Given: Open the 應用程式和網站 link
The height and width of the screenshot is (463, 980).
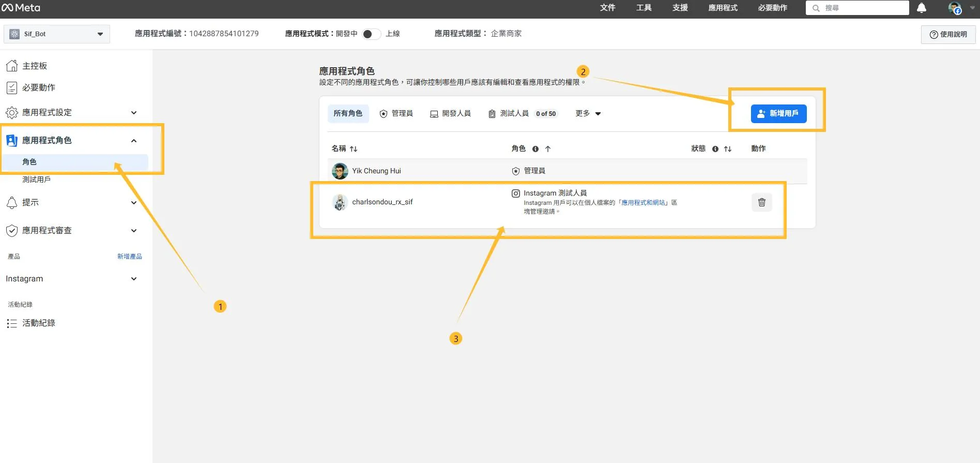Looking at the screenshot, I should [x=644, y=203].
